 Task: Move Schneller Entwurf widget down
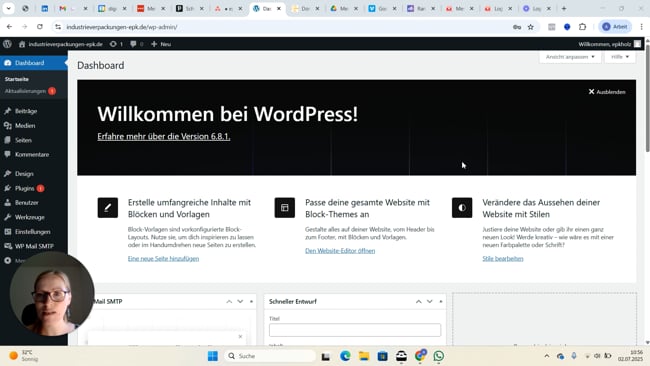430,302
